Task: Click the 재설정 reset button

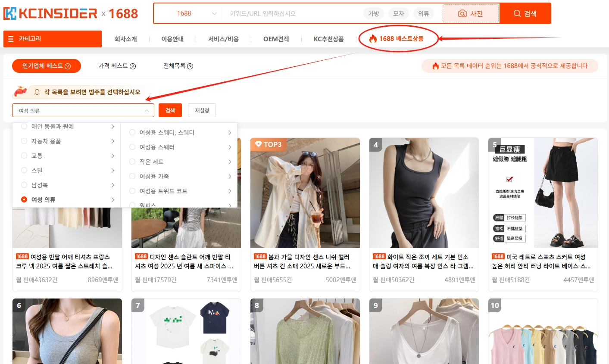Action: click(x=202, y=110)
